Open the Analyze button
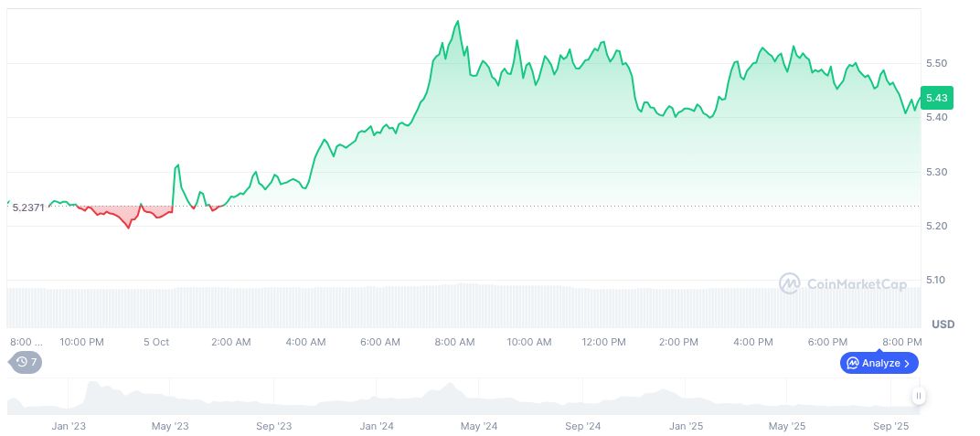The image size is (980, 436). [x=879, y=363]
